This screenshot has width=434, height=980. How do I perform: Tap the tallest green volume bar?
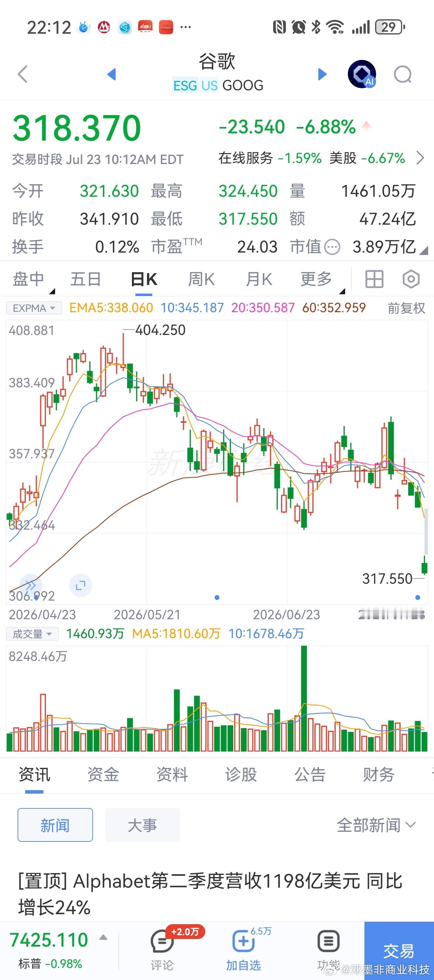pyautogui.click(x=304, y=698)
